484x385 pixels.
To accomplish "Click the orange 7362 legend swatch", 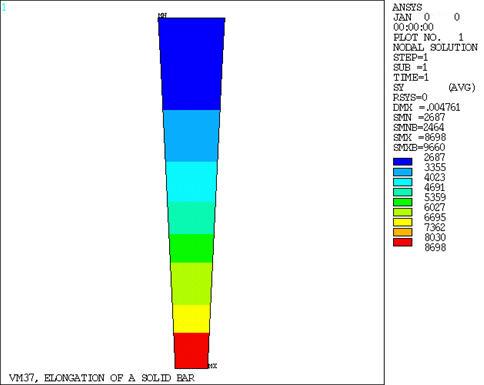I will pyautogui.click(x=403, y=232).
